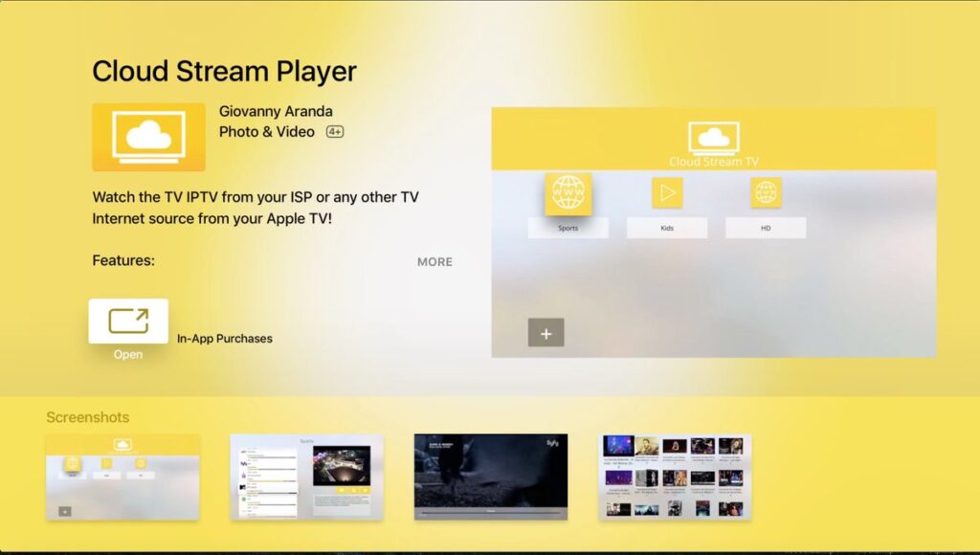The height and width of the screenshot is (555, 980).
Task: Click the plus add button in preview
Action: 546,332
